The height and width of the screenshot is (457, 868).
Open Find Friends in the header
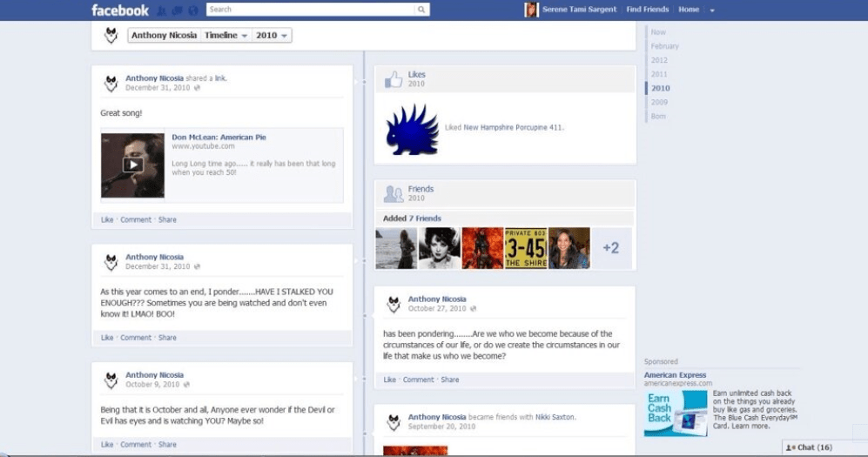coord(649,10)
